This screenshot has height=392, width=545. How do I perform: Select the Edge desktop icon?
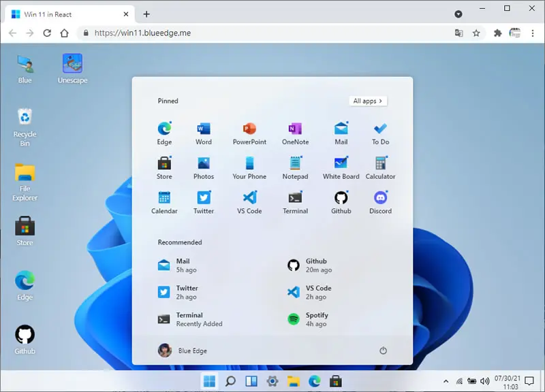[x=25, y=285]
